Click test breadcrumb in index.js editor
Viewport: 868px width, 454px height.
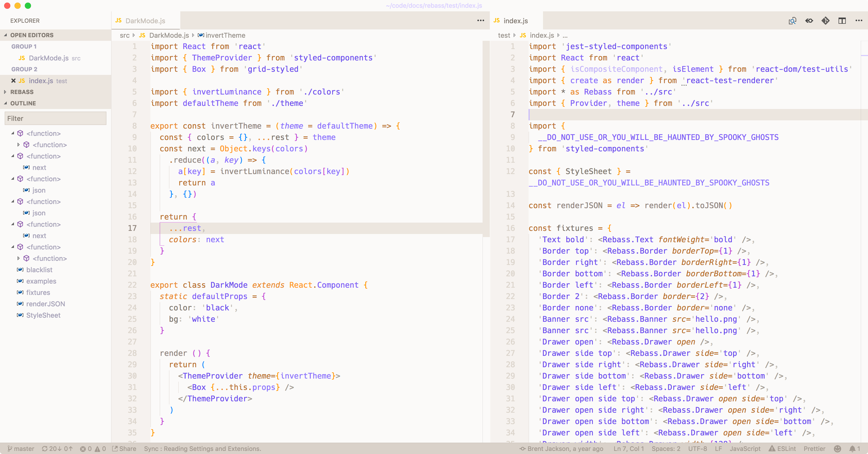(504, 35)
